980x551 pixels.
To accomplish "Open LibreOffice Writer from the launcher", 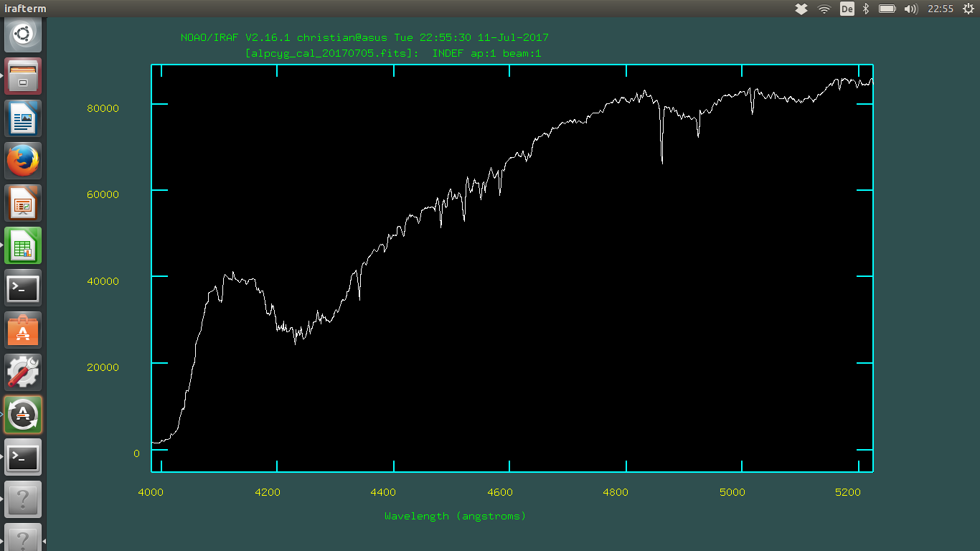I will click(x=23, y=118).
